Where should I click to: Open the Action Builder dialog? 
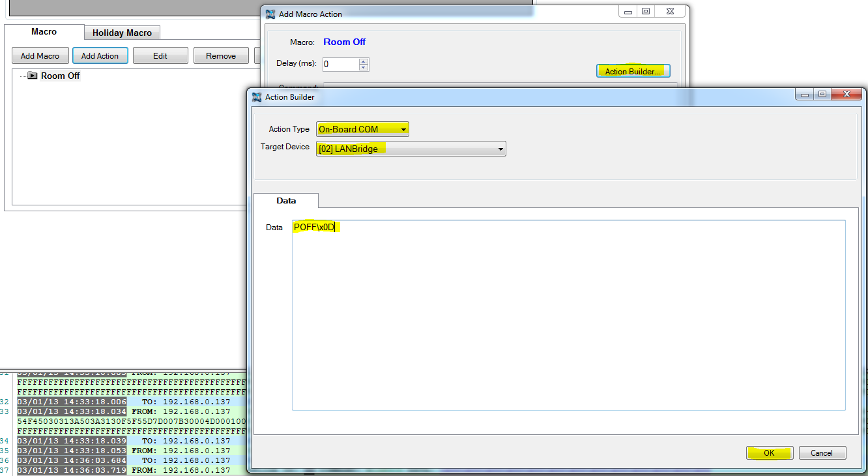tap(633, 70)
